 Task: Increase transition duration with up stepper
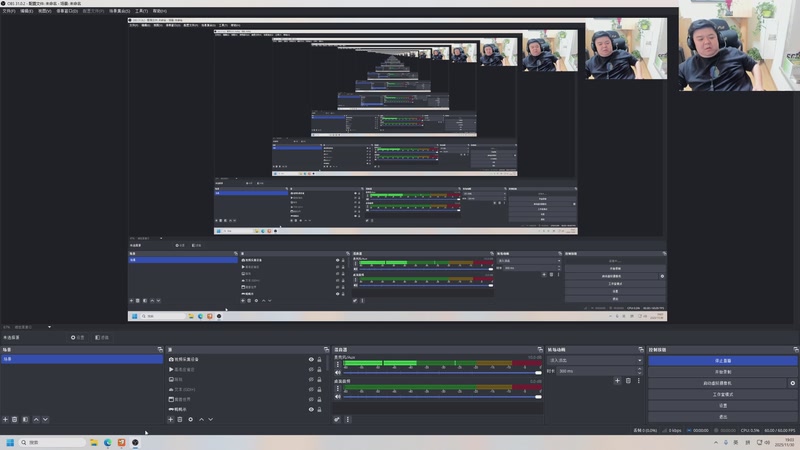click(x=640, y=369)
